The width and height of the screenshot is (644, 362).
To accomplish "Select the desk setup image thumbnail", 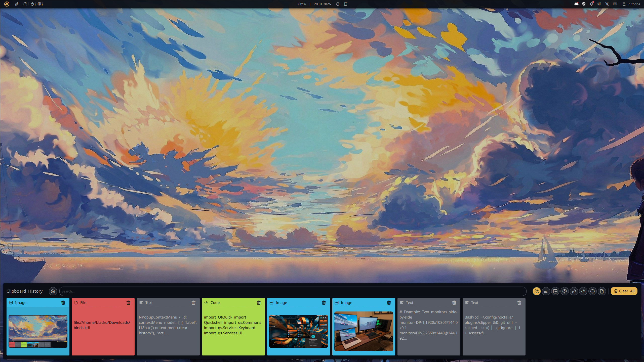I will click(x=364, y=331).
